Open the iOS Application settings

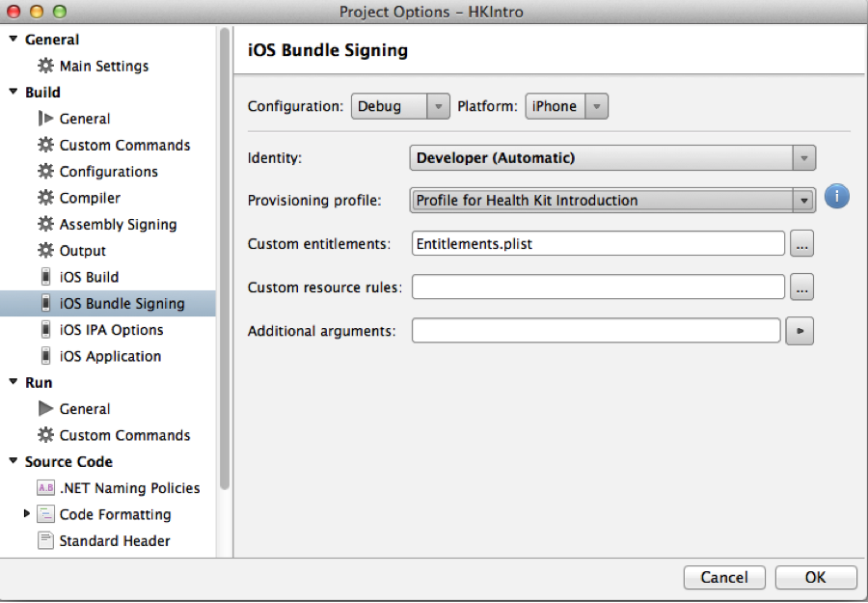click(110, 356)
